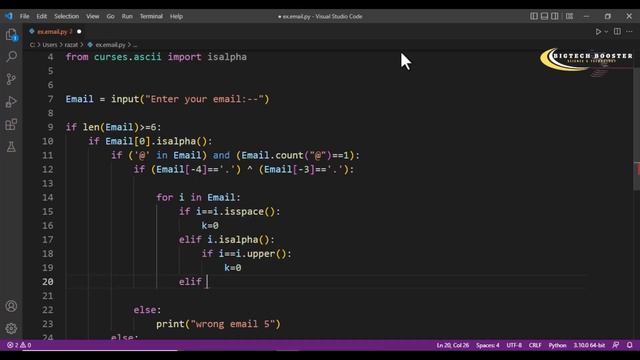Screen dimensions: 640x360
Task: Change end of line sequence CRLF
Action: 535,345
